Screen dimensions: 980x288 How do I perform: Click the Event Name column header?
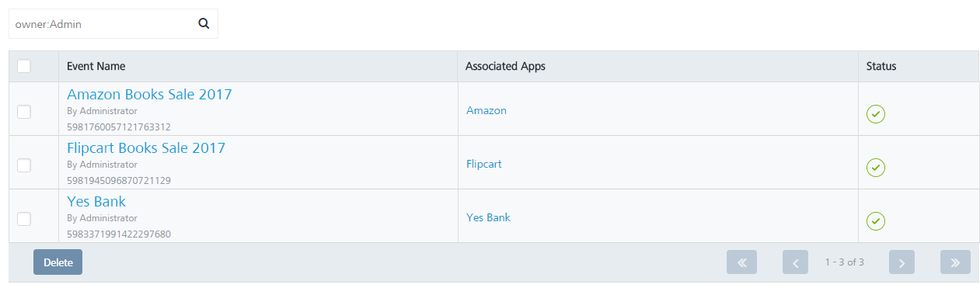(96, 66)
